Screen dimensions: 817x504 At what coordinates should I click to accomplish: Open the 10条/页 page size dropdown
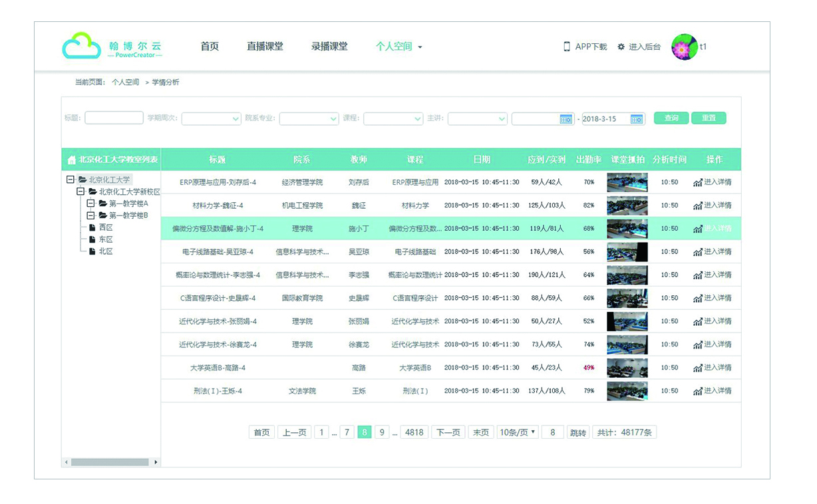pos(517,432)
